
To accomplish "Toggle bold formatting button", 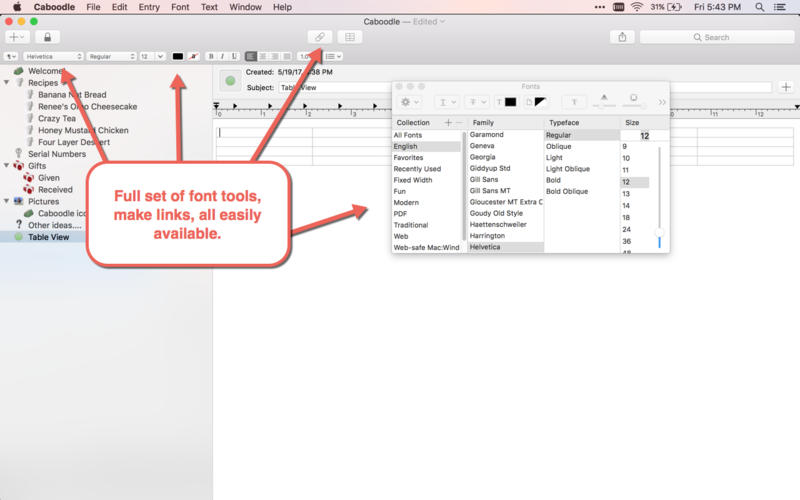I will (211, 56).
